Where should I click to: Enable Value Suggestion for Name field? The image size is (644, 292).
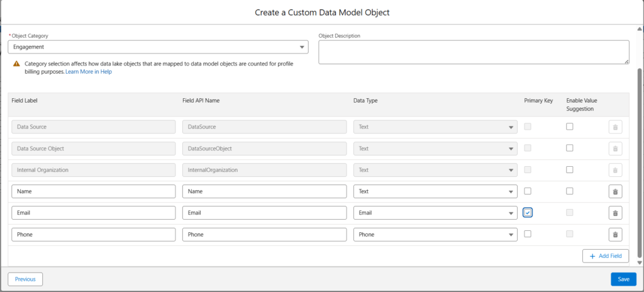(x=570, y=191)
